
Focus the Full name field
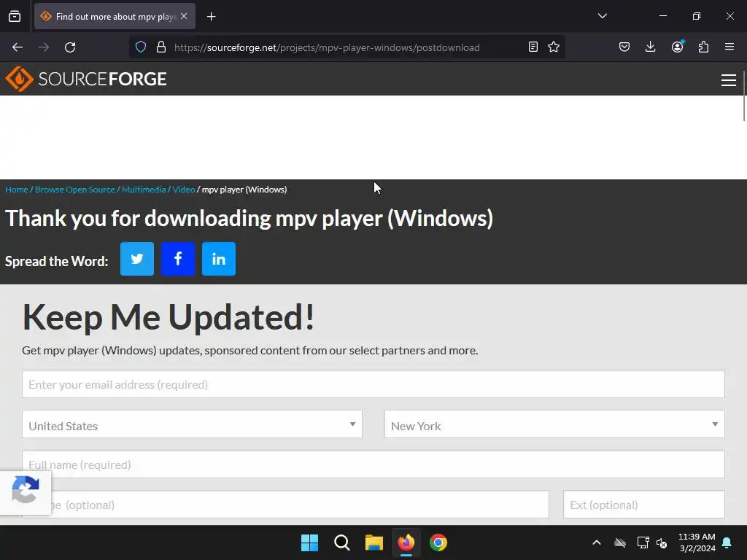click(x=373, y=464)
